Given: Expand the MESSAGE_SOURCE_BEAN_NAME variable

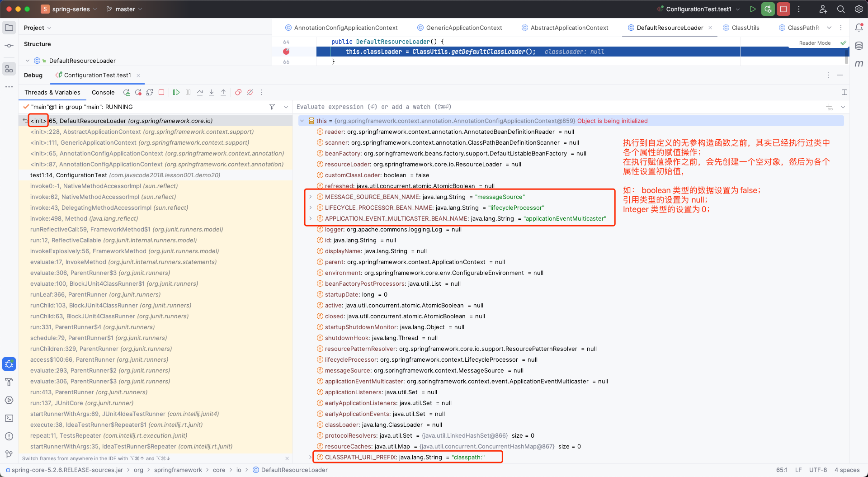Looking at the screenshot, I should (311, 197).
